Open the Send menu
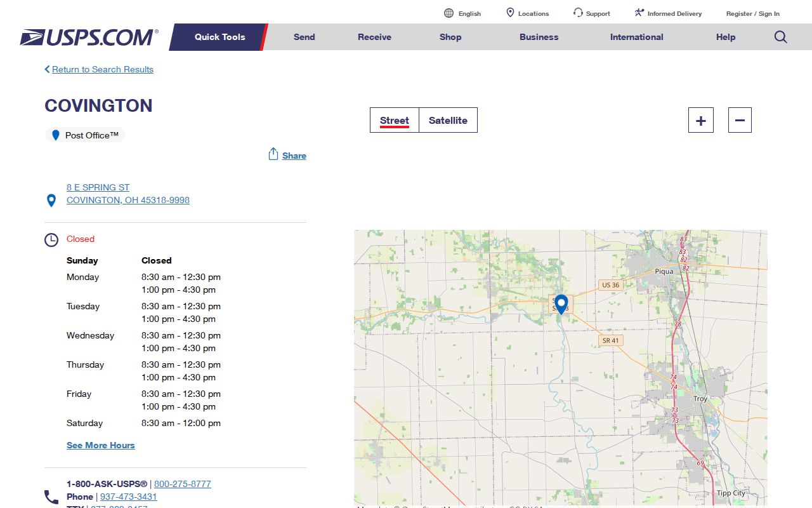The image size is (812, 508). pos(304,37)
